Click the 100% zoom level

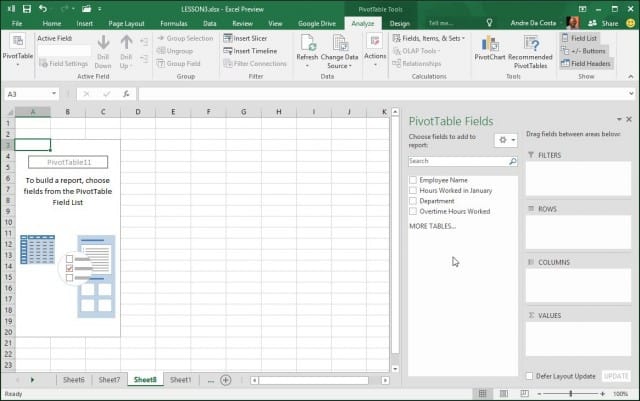coord(620,394)
